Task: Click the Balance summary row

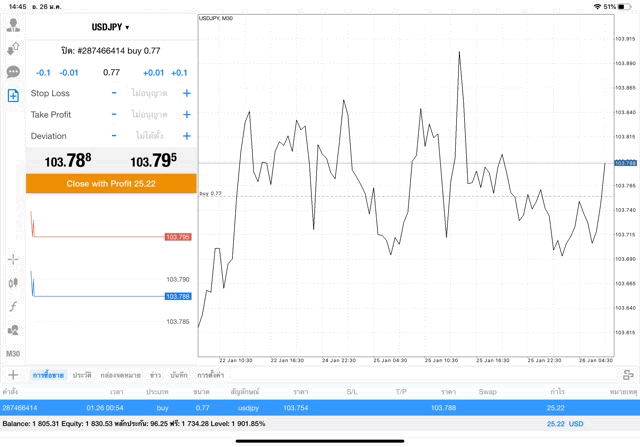Action: click(x=320, y=424)
